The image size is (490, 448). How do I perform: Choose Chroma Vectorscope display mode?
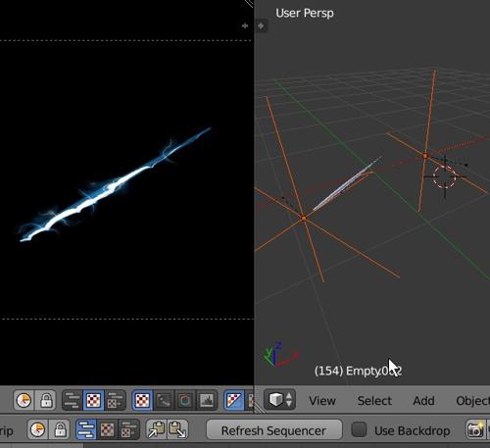tap(185, 400)
